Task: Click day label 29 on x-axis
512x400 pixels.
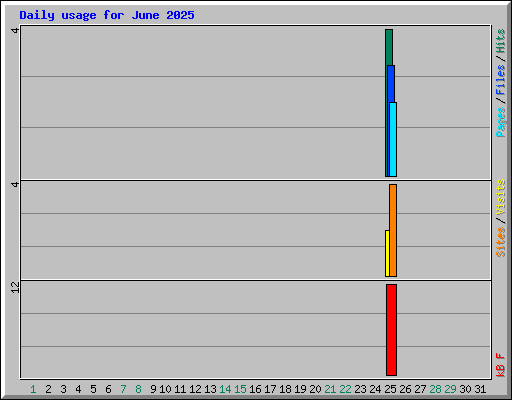Action: tap(450, 389)
